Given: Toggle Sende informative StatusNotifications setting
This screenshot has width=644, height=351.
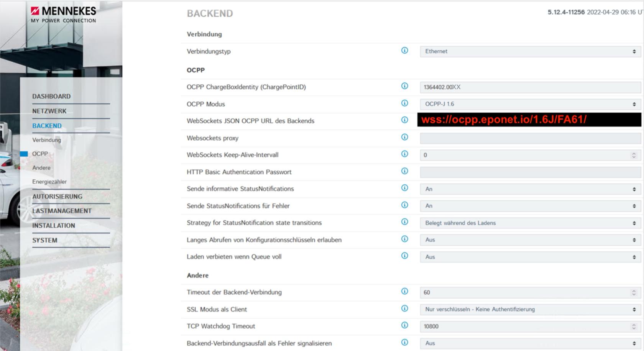Looking at the screenshot, I should tap(530, 189).
